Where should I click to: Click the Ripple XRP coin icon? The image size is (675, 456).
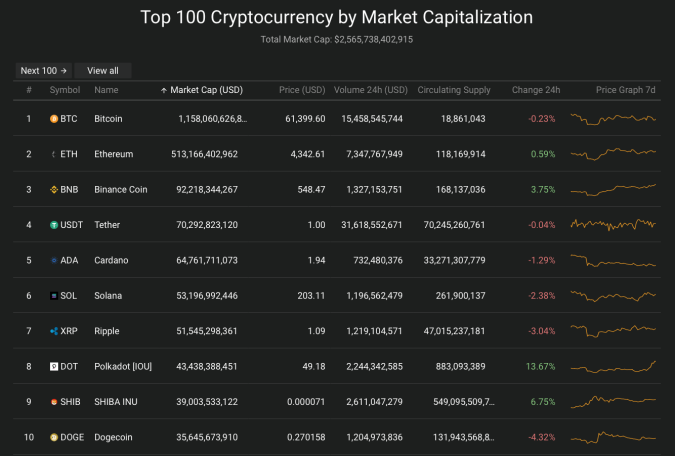[54, 331]
